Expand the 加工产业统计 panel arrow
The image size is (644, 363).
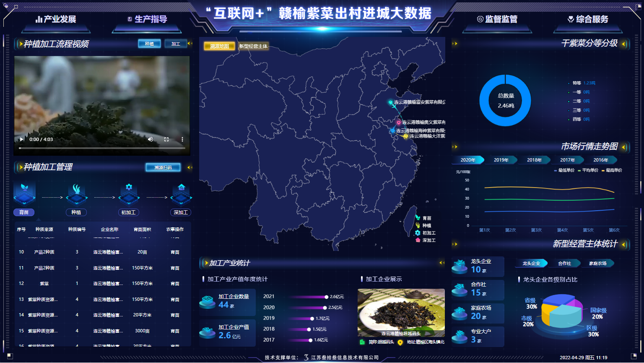(x=441, y=263)
